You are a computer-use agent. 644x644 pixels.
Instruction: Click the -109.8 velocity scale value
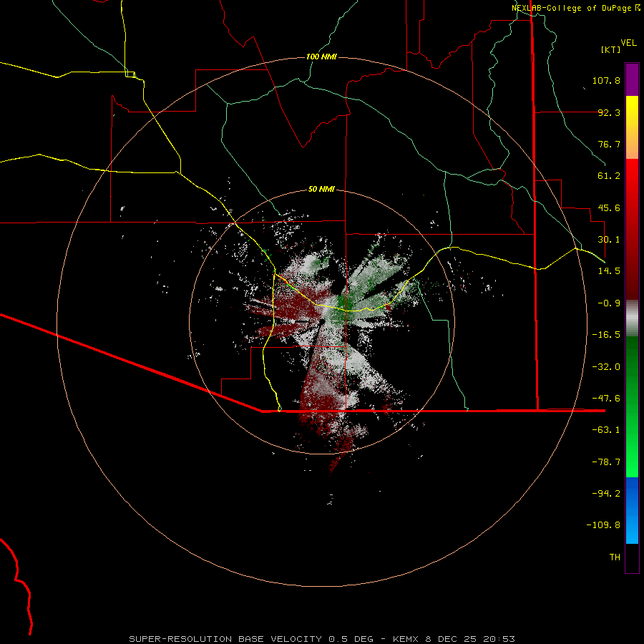[x=603, y=525]
